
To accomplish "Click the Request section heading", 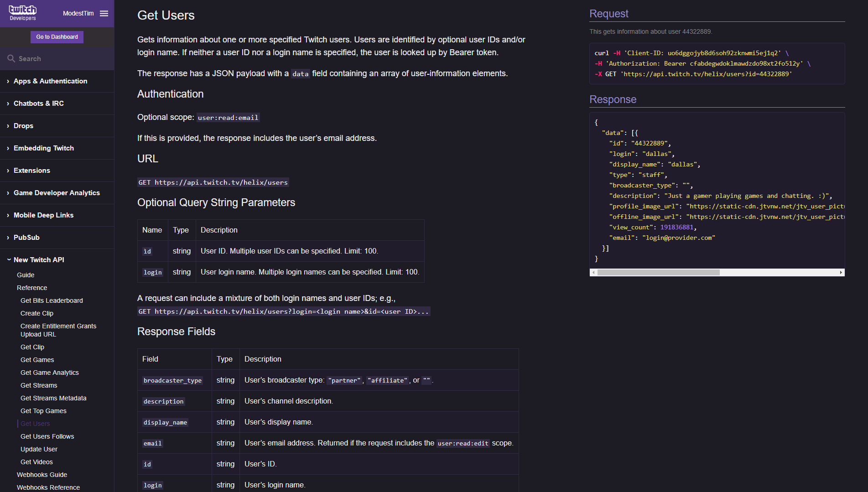I will click(609, 14).
